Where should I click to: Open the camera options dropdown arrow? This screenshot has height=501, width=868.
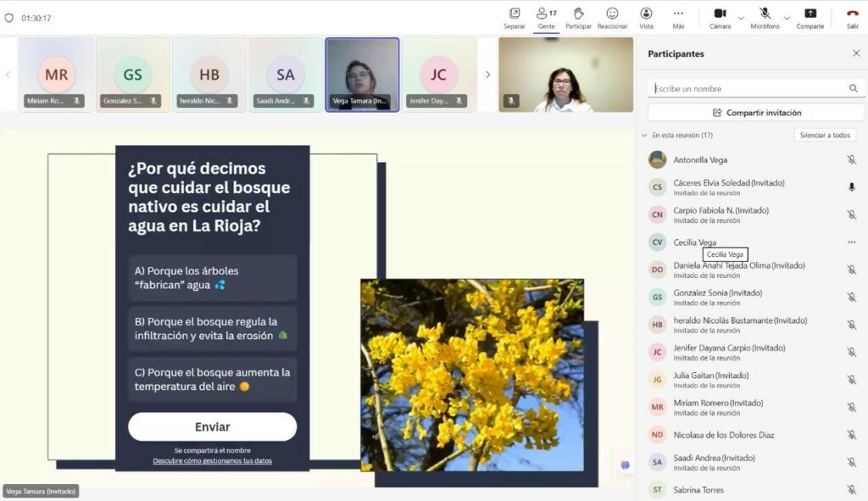coord(741,17)
